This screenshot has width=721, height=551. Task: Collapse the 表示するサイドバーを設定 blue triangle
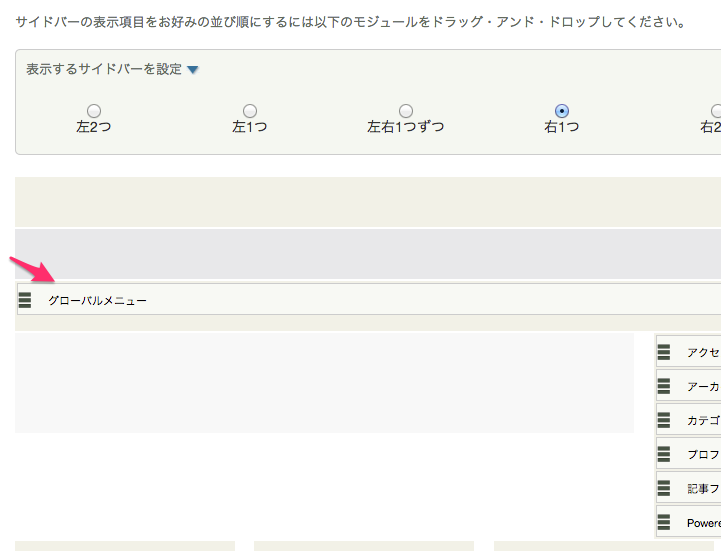(193, 70)
